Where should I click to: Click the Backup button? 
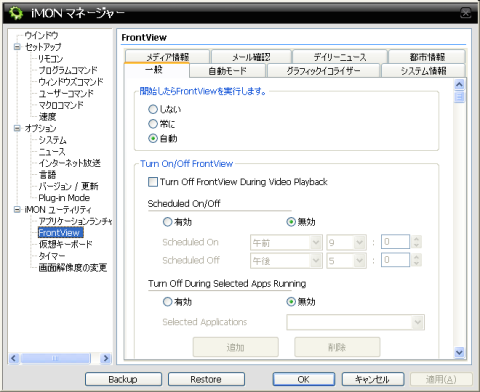tap(123, 379)
